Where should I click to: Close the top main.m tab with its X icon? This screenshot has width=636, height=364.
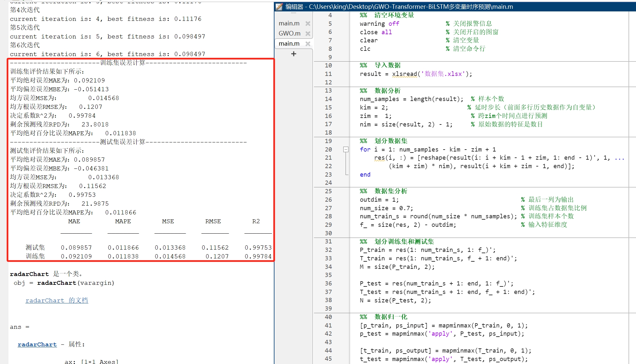tap(307, 23)
